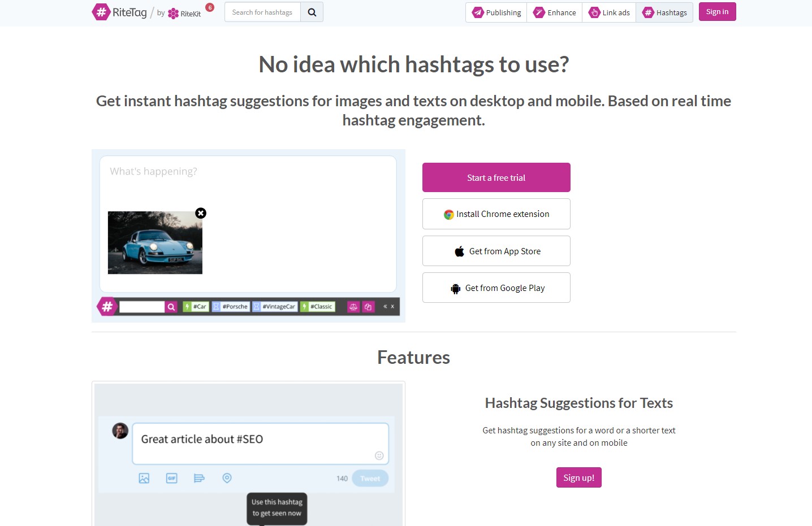
Task: Open the Enhance tab
Action: coord(555,12)
